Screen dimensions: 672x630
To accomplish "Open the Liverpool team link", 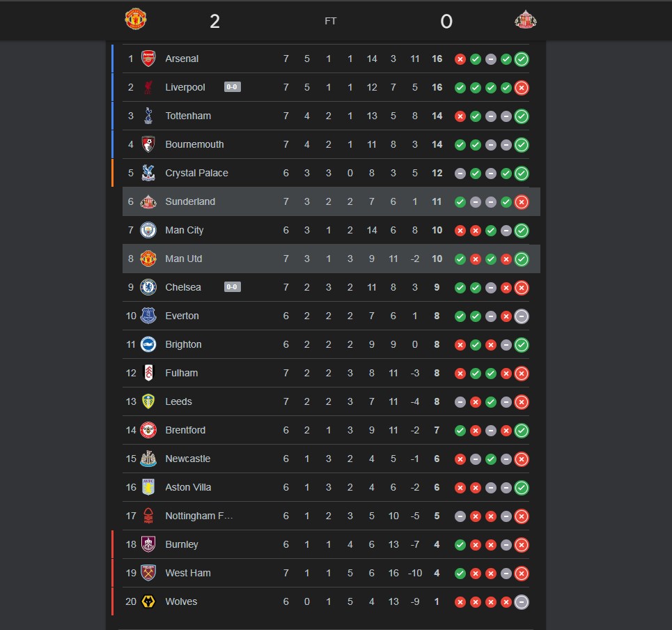I will 185,87.
